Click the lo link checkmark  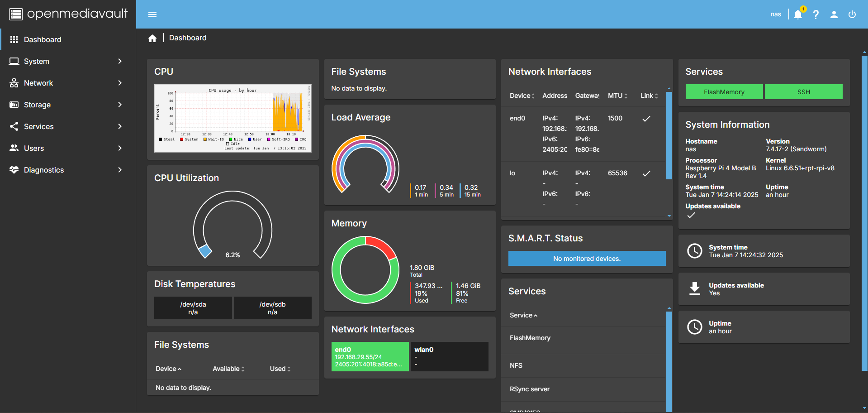646,173
